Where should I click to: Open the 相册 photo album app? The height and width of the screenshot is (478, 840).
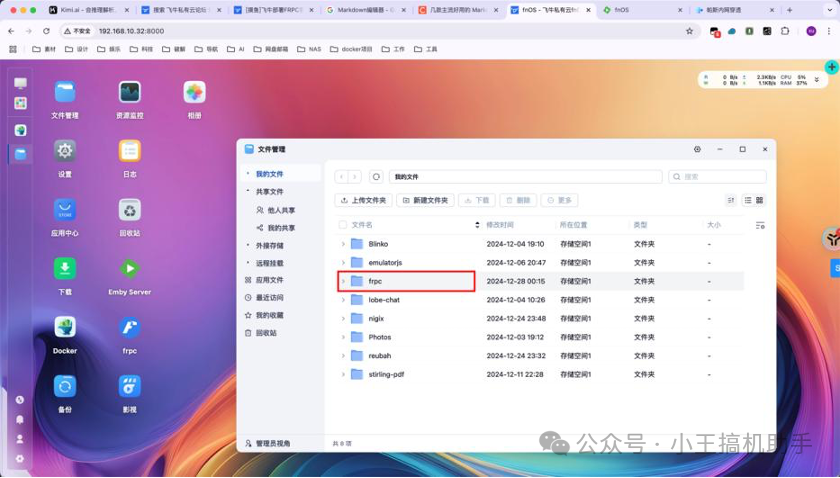click(x=194, y=93)
